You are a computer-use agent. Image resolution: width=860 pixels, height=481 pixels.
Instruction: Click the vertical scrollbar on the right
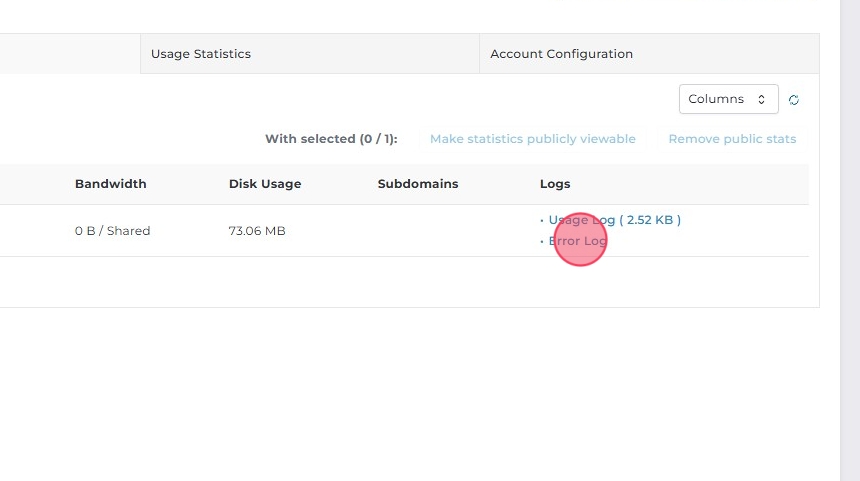849,240
